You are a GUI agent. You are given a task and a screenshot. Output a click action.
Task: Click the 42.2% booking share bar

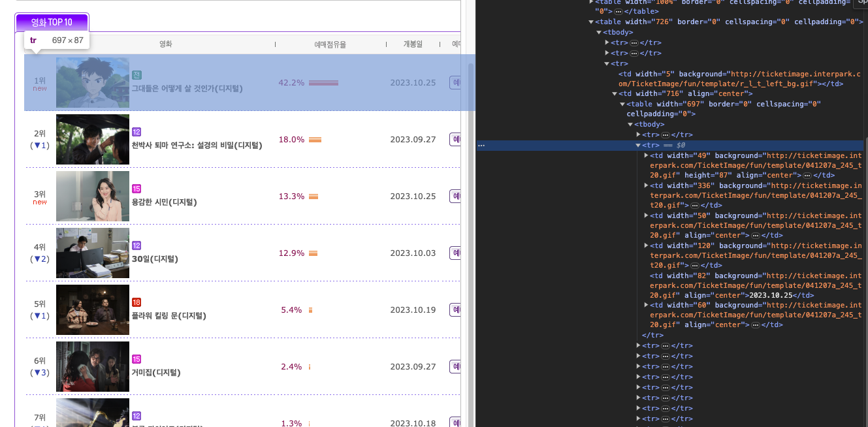click(x=323, y=83)
